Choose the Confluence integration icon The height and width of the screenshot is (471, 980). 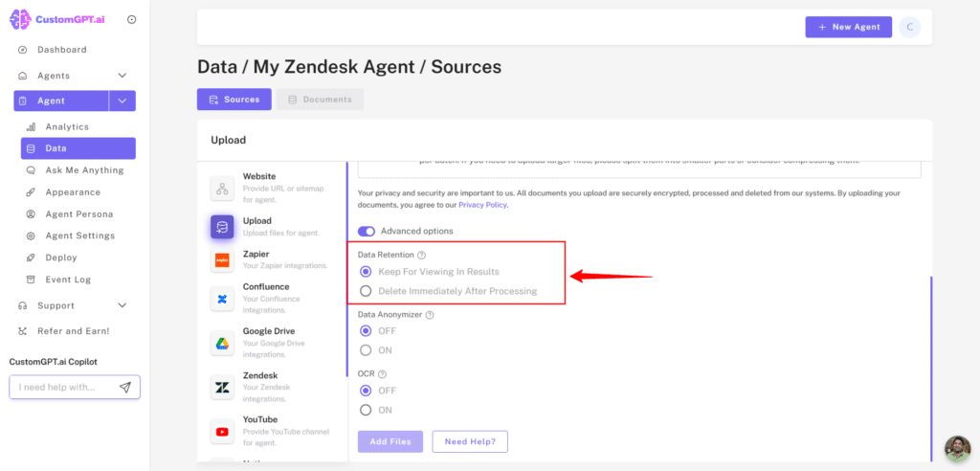pos(222,299)
